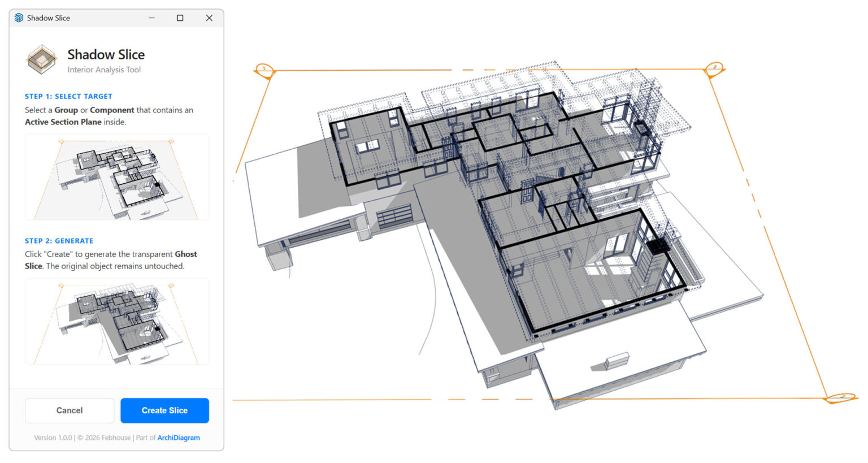Image resolution: width=868 pixels, height=463 pixels.
Task: Select the black hatched block near the right wall
Action: [658, 246]
